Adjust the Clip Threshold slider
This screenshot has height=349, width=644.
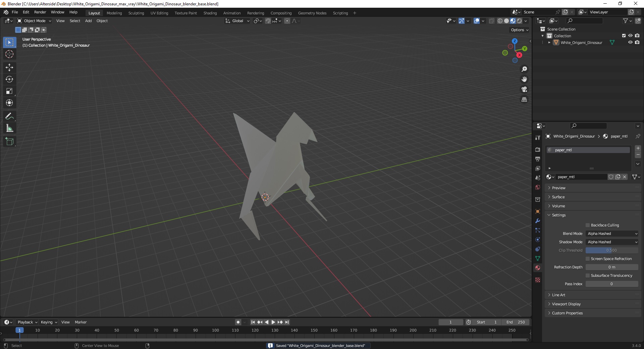tap(612, 250)
